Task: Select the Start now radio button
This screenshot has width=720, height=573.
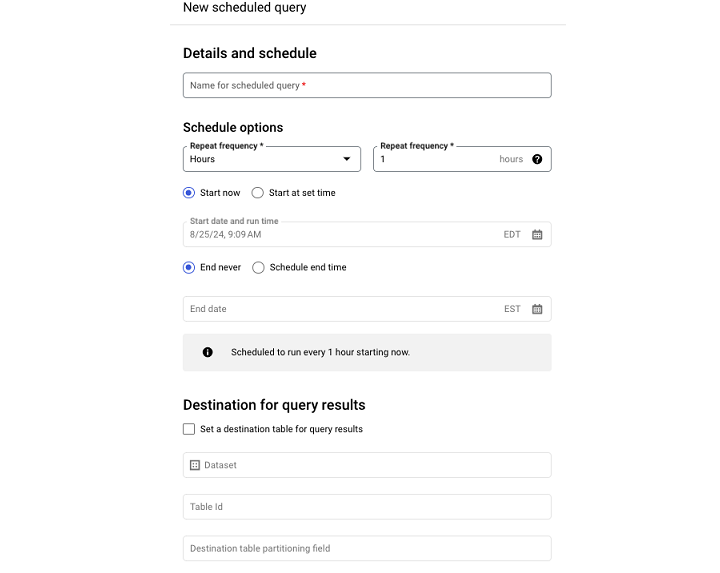Action: tap(189, 193)
